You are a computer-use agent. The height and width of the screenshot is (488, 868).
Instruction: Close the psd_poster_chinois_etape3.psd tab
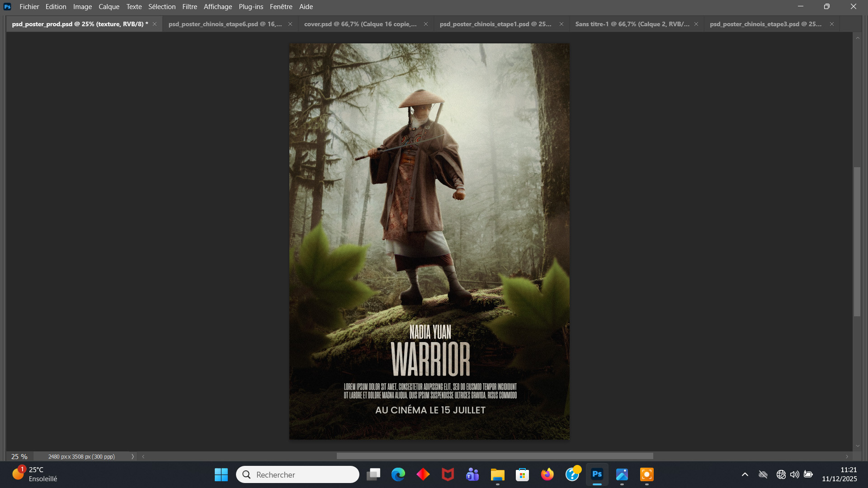pyautogui.click(x=832, y=24)
